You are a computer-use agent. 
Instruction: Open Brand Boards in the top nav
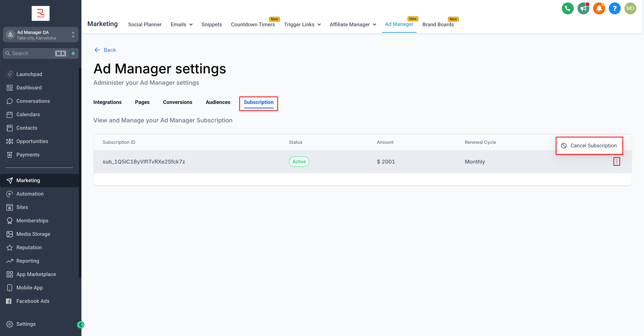(438, 24)
